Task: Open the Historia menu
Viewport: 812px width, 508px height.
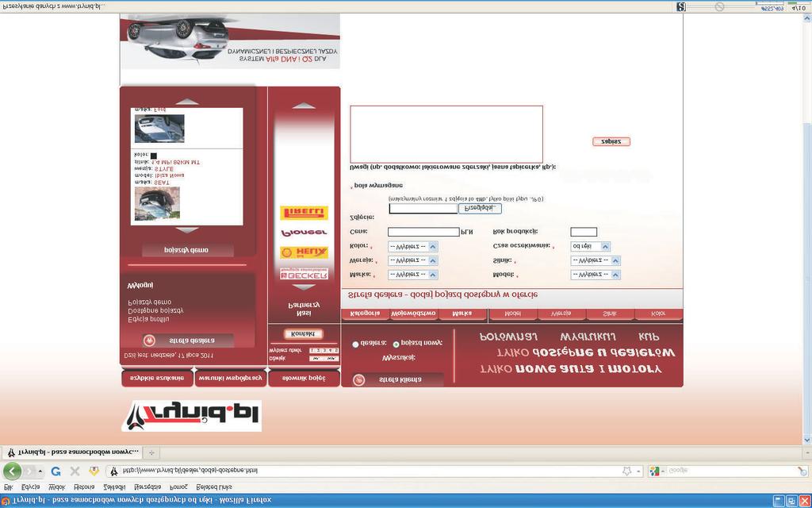Action: click(x=84, y=487)
